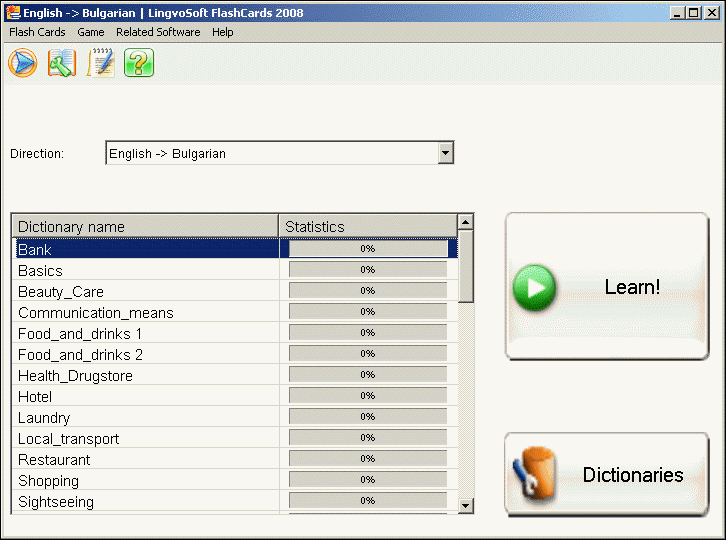Click the Restaurant row progress bar
Screen dimensions: 726x540
pyautogui.click(x=368, y=458)
